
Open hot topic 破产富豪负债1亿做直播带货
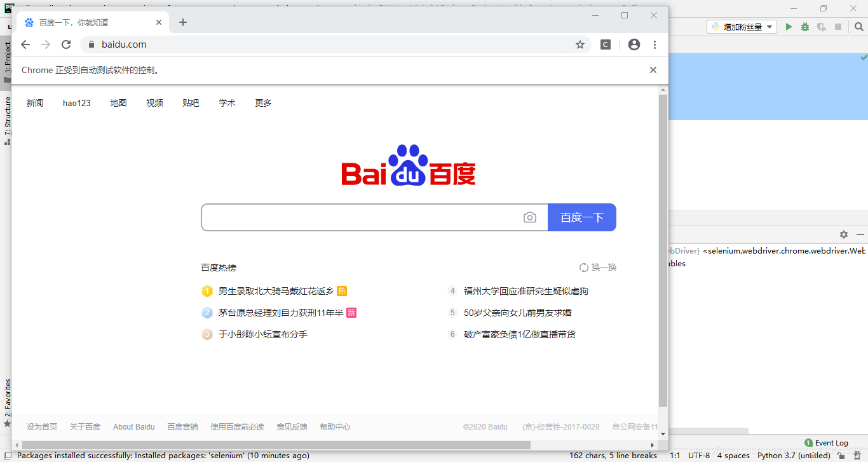tap(520, 334)
